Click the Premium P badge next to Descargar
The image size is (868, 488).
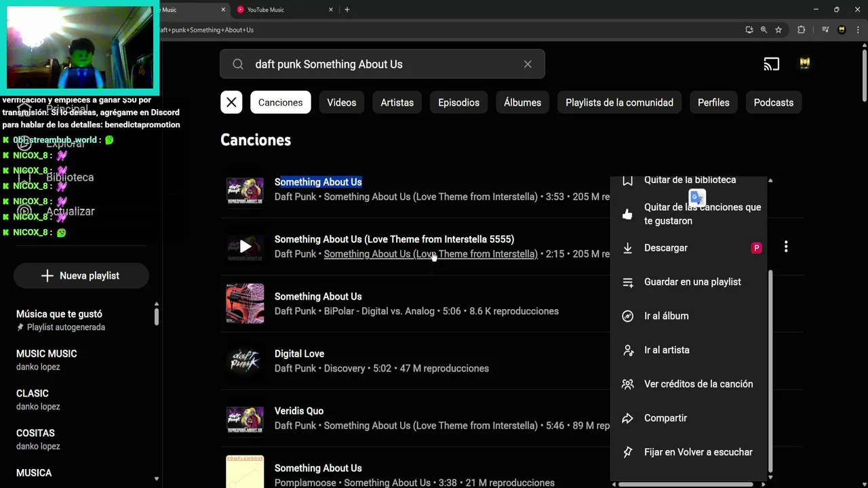(x=756, y=248)
